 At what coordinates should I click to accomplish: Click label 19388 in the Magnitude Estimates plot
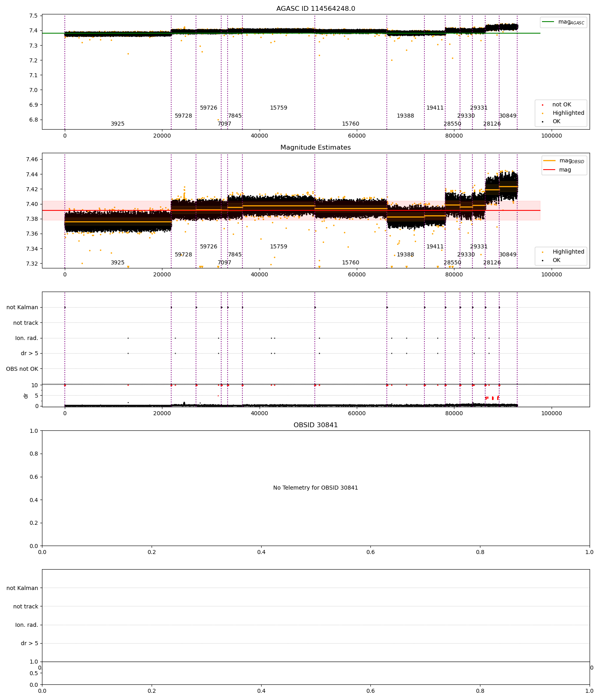[405, 255]
